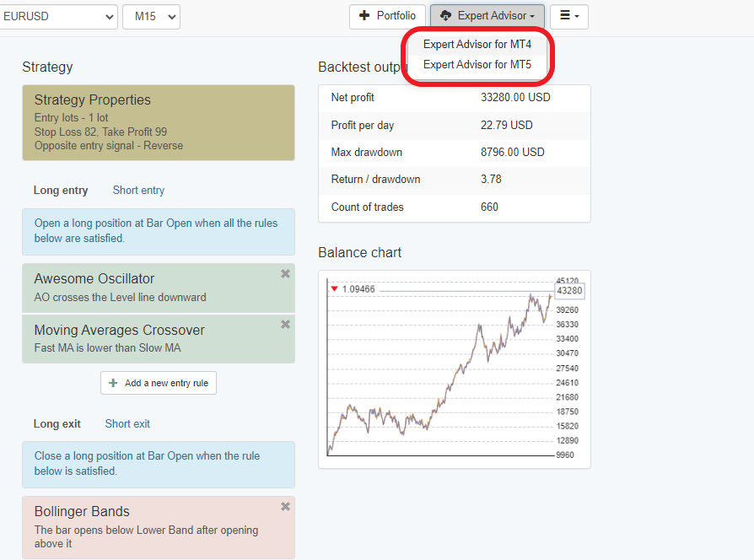Open the hamburger menu button
754x560 pixels.
pyautogui.click(x=568, y=16)
